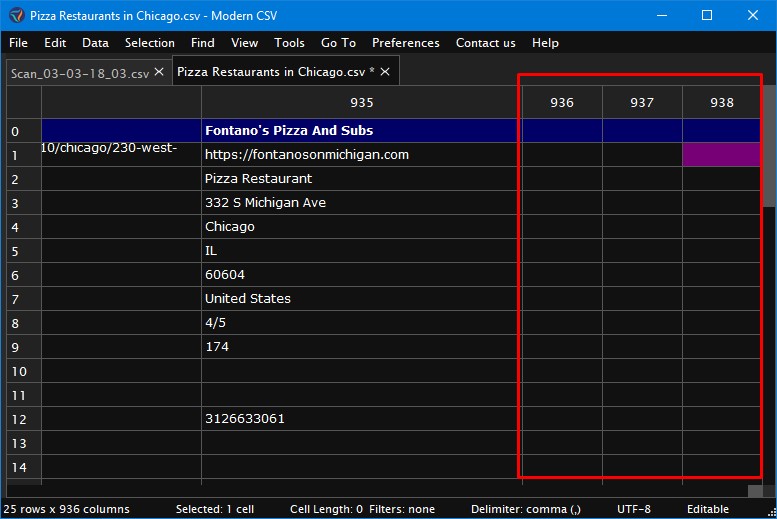This screenshot has height=519, width=777.
Task: Open the Preferences menu
Action: tap(406, 43)
